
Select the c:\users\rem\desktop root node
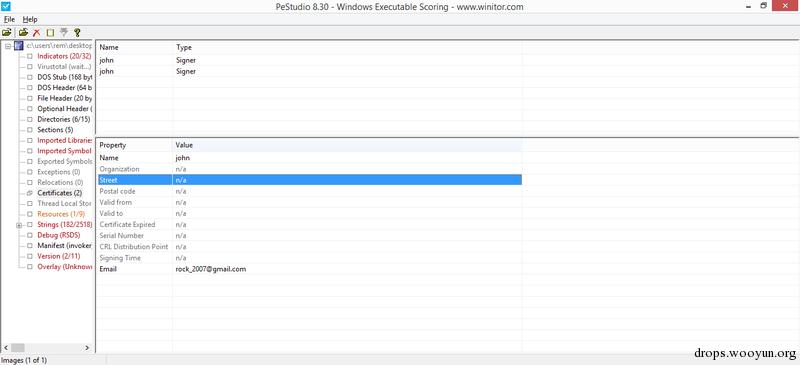coord(59,46)
